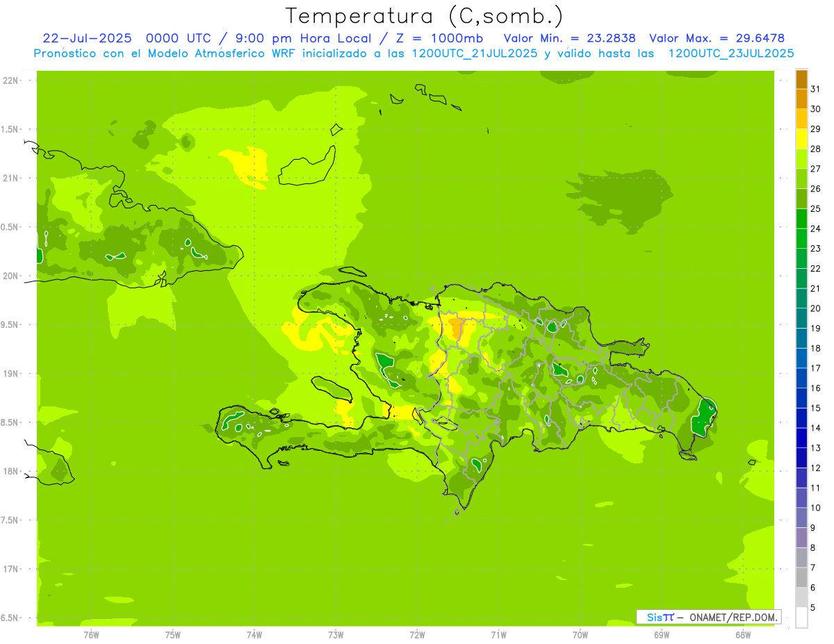
Task: Click the '22N' latitude label
Action: [10, 80]
